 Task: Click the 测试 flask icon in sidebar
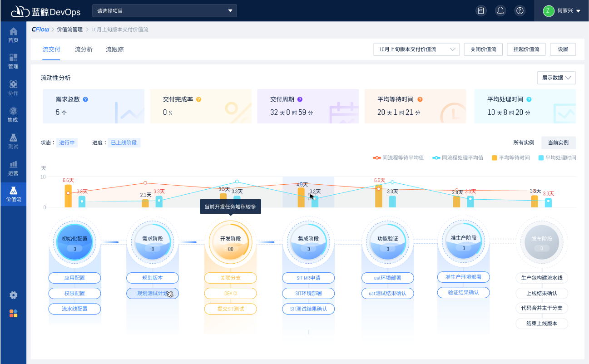[x=13, y=141]
